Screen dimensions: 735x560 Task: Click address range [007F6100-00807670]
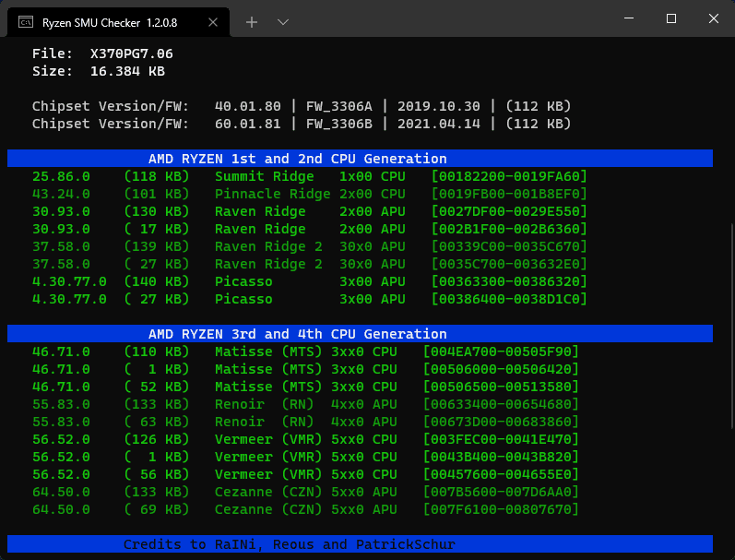point(501,509)
